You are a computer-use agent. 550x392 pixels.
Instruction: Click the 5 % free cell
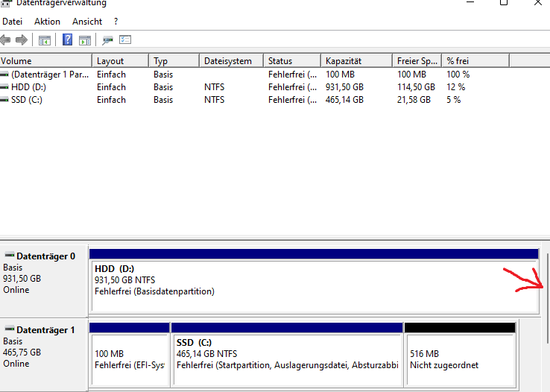coord(454,100)
